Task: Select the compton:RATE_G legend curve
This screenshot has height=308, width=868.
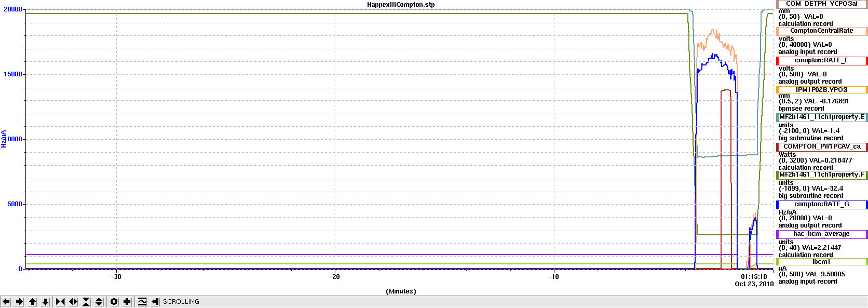Action: 822,205
